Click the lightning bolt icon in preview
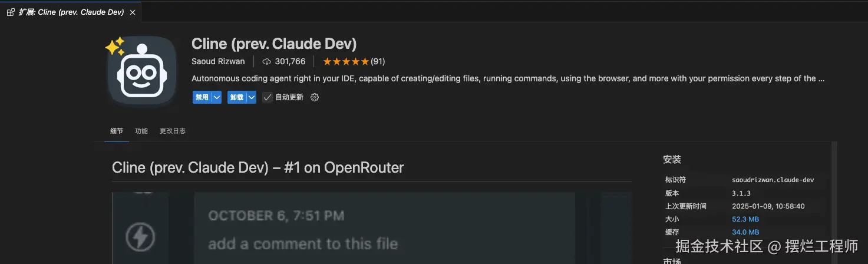868x264 pixels. (x=141, y=237)
